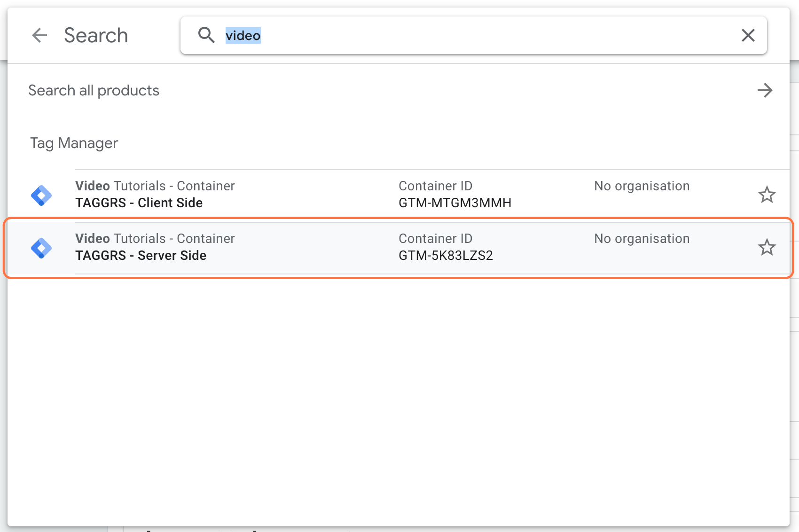Click the 'Tag Manager' section heading
Screen dimensions: 799x532
click(74, 143)
